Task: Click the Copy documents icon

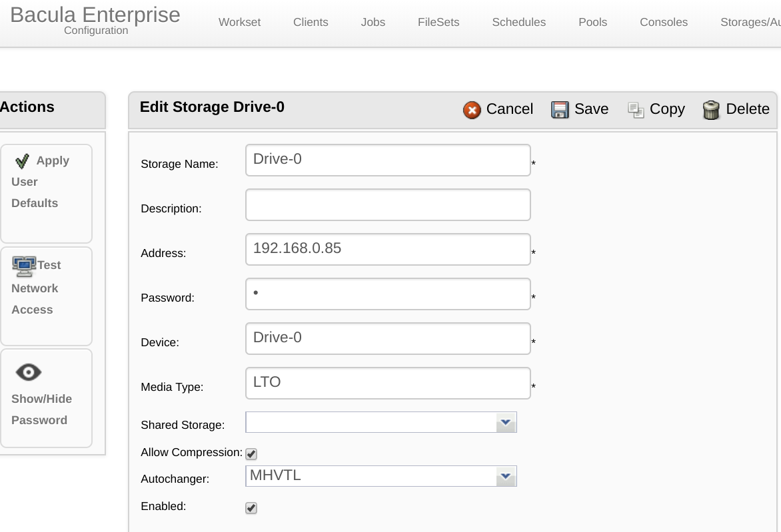Action: (x=636, y=110)
